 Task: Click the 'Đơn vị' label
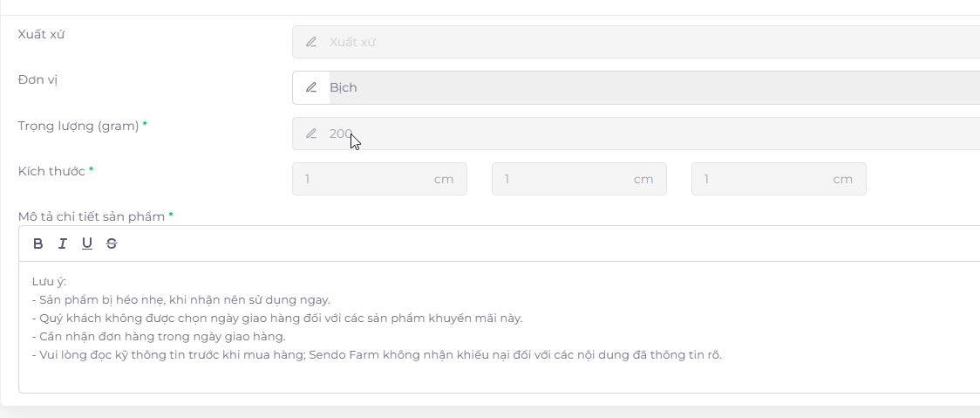[x=38, y=80]
